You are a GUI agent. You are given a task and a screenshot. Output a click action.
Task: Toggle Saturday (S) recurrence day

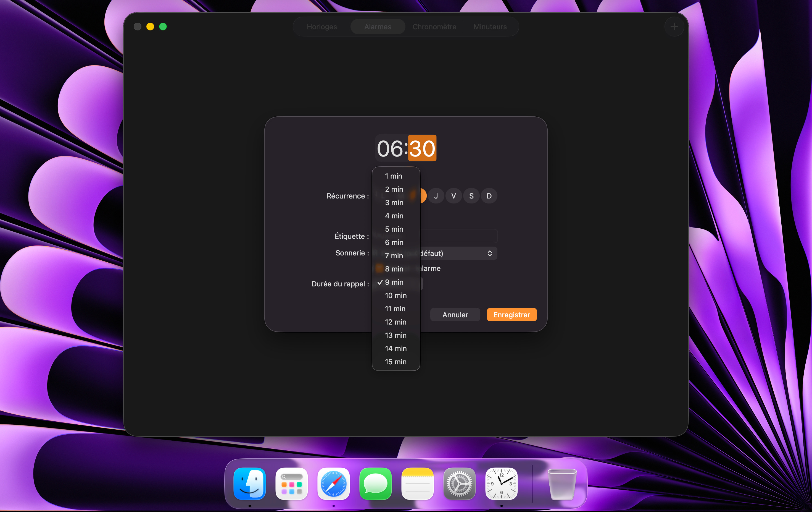click(x=471, y=196)
